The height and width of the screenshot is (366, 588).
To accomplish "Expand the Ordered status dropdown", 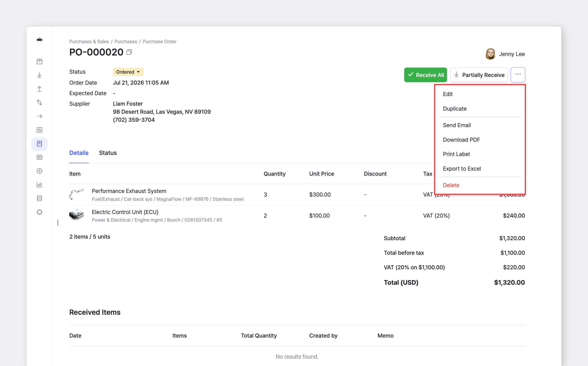I will (128, 72).
